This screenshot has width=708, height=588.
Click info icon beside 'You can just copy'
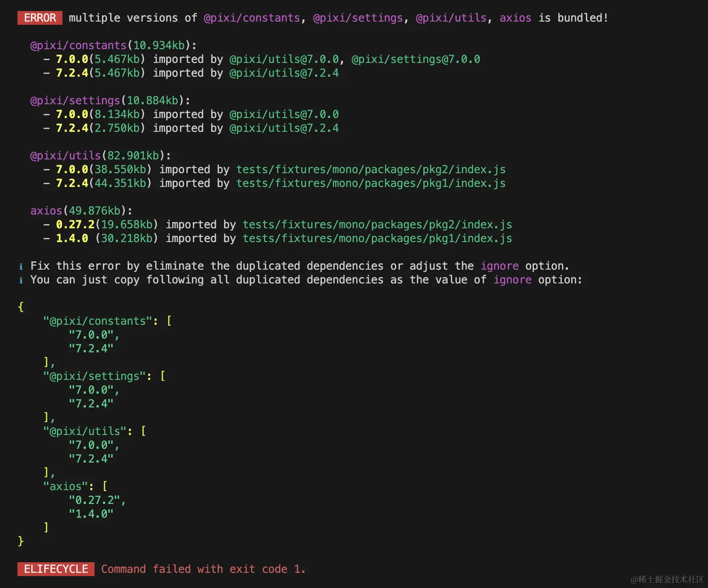[x=21, y=280]
